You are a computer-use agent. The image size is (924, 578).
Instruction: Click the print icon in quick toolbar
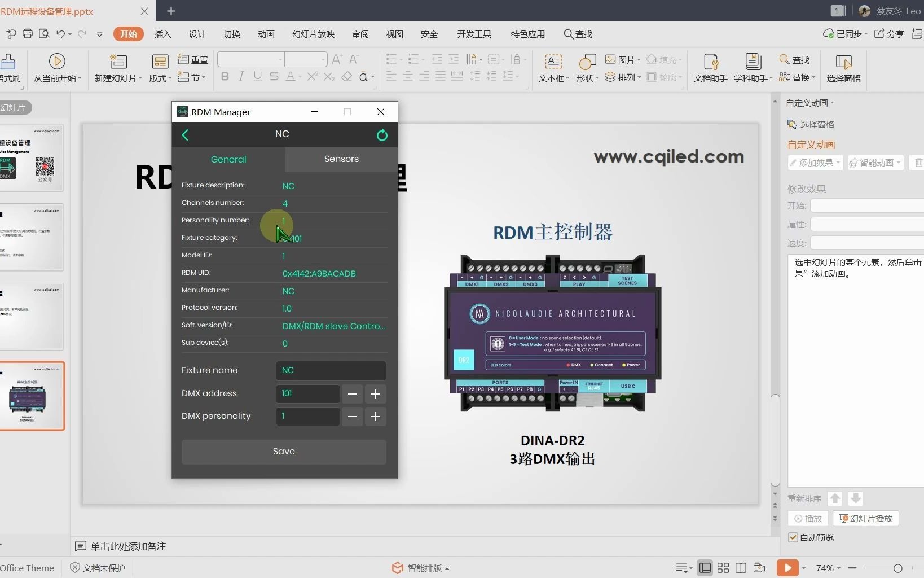point(27,34)
